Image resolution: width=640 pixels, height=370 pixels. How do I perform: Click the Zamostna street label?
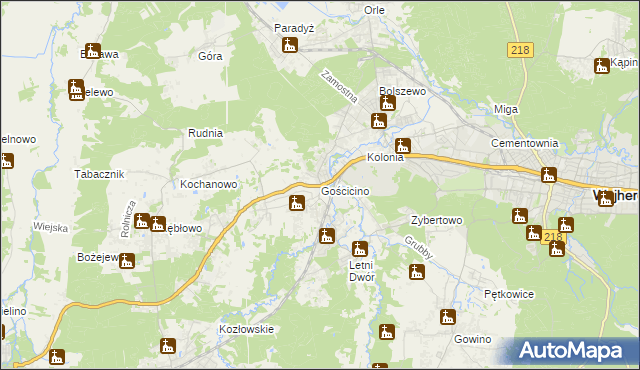click(x=339, y=86)
